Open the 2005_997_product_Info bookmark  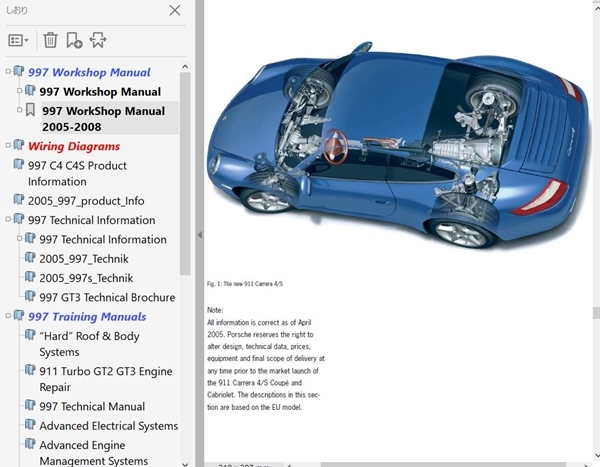86,201
